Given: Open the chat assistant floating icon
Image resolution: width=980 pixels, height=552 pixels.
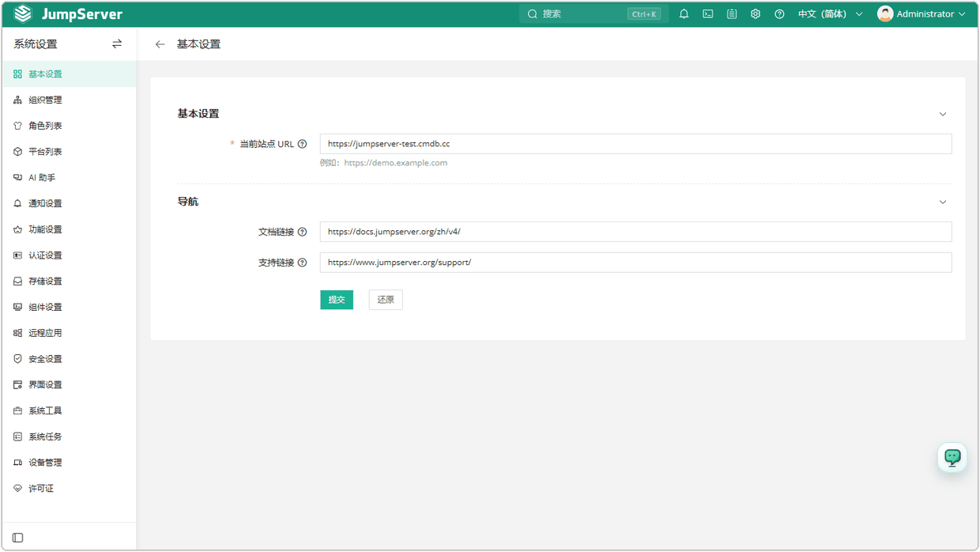Looking at the screenshot, I should [x=952, y=457].
